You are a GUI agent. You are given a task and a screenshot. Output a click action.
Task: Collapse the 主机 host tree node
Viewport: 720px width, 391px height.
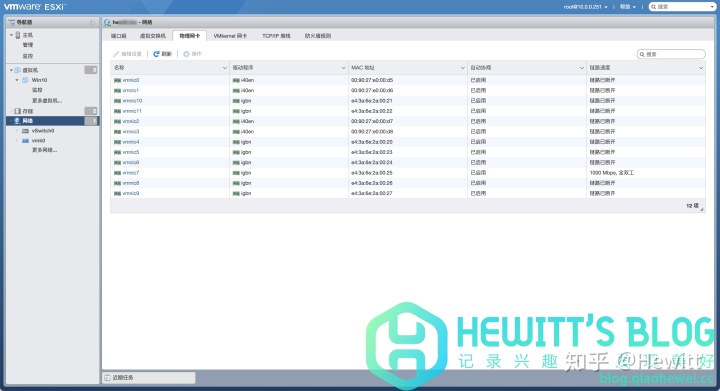pos(11,35)
